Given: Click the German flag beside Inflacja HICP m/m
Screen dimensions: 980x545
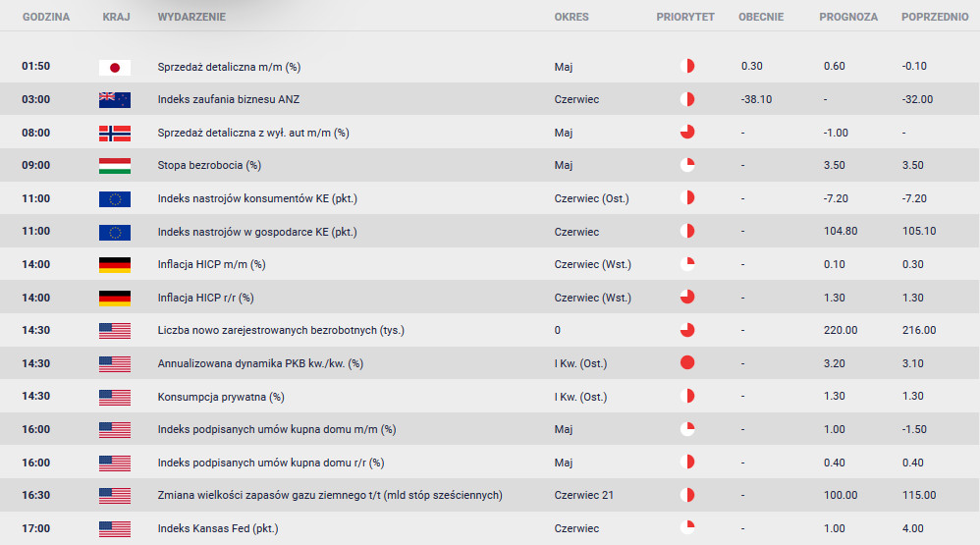Looking at the screenshot, I should 115,265.
